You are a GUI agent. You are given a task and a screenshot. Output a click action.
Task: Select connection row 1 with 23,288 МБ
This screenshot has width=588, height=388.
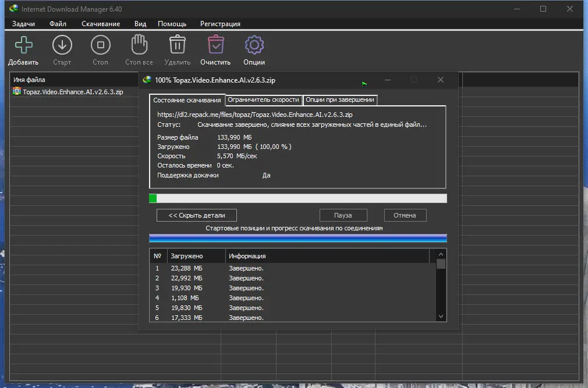click(x=292, y=269)
